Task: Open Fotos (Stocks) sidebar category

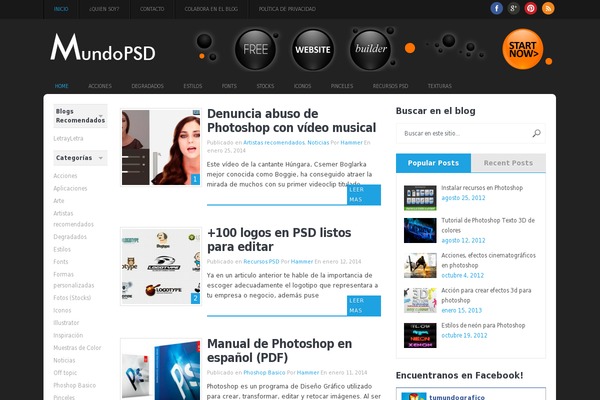Action: (72, 297)
